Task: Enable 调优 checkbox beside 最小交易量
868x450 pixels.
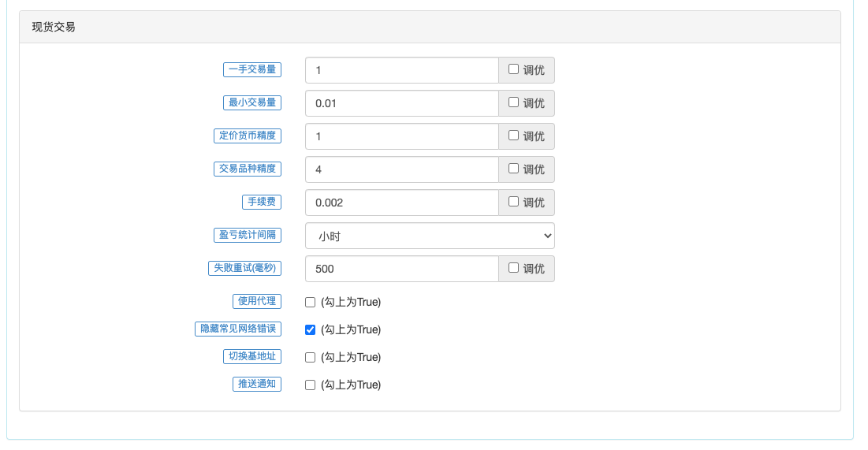Action: tap(513, 102)
